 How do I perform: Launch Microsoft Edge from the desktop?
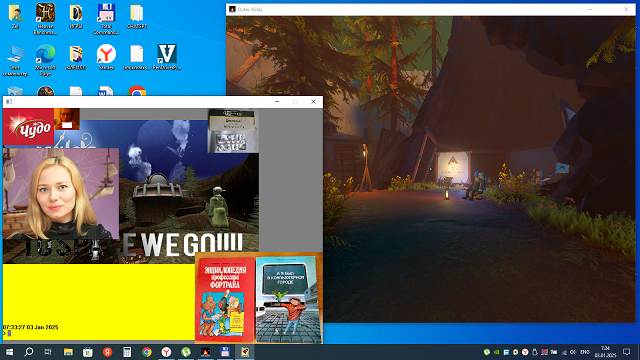tap(45, 60)
